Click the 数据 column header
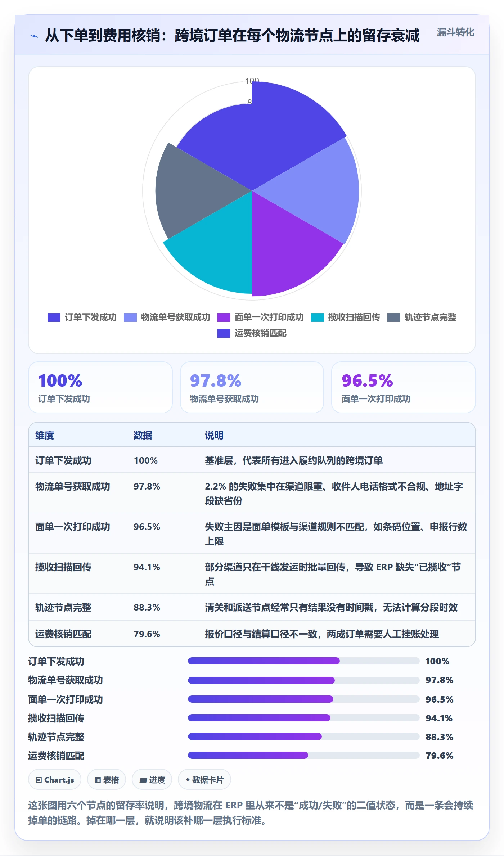 (x=143, y=435)
